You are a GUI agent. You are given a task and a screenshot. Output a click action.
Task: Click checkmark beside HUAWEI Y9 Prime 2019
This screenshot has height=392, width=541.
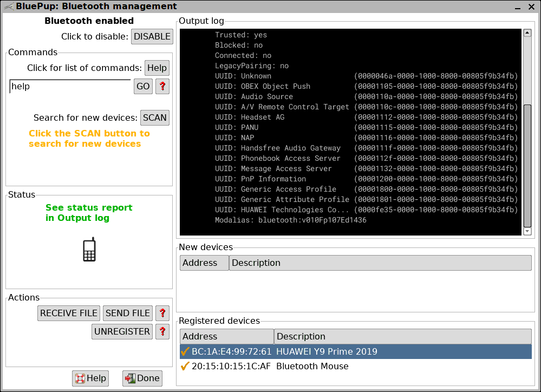point(185,351)
